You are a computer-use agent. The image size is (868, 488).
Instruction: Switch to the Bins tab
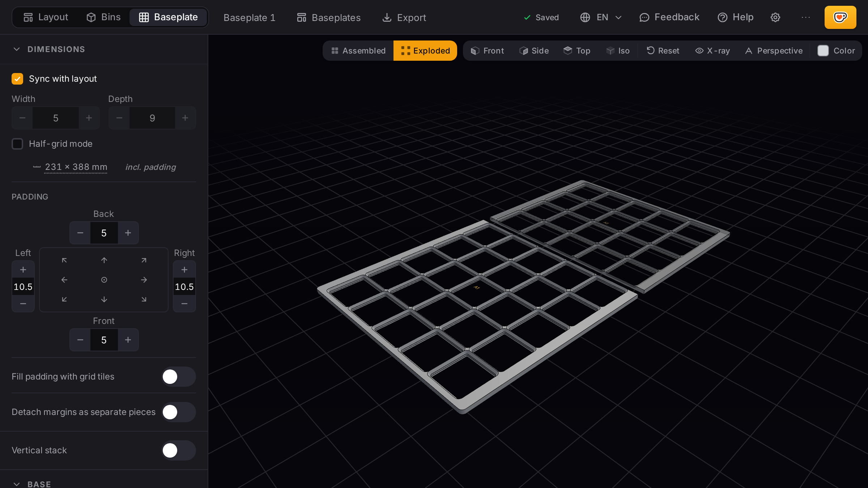click(103, 17)
